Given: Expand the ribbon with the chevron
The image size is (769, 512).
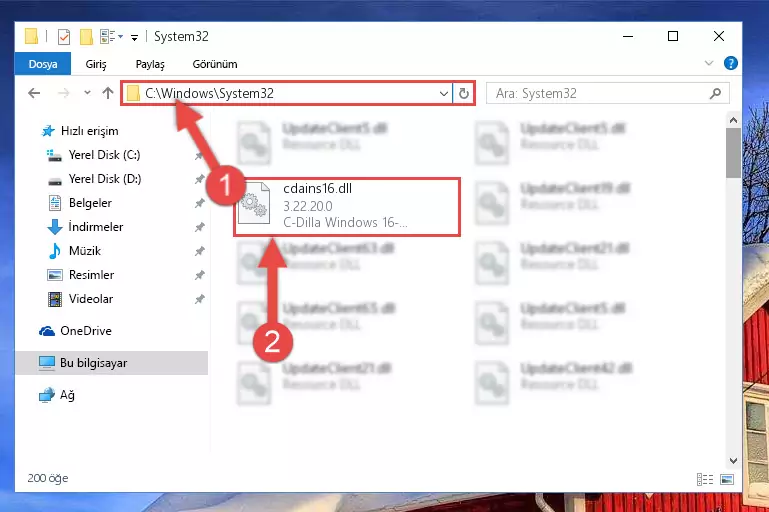Looking at the screenshot, I should click(709, 63).
